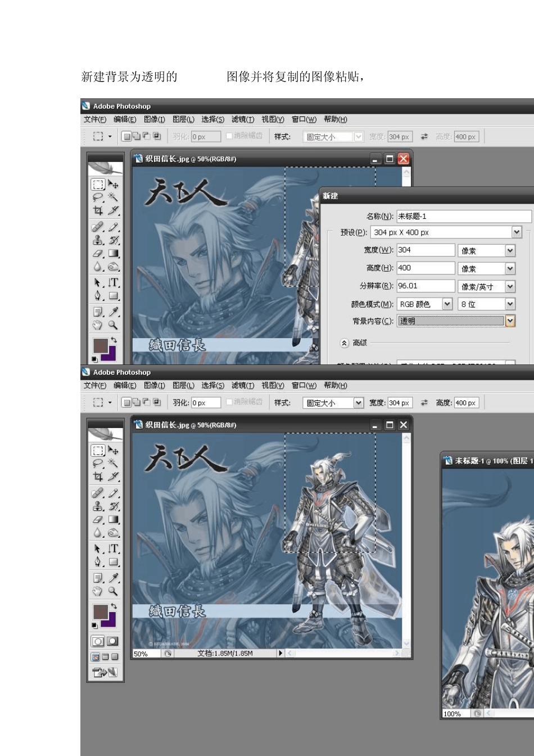Switch to Full Screen Mode in the lower toolbox

point(115,656)
